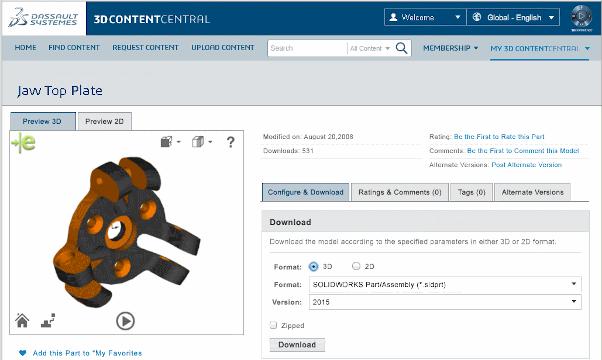Reset view with the home icon
The image size is (602, 360).
coord(22,320)
